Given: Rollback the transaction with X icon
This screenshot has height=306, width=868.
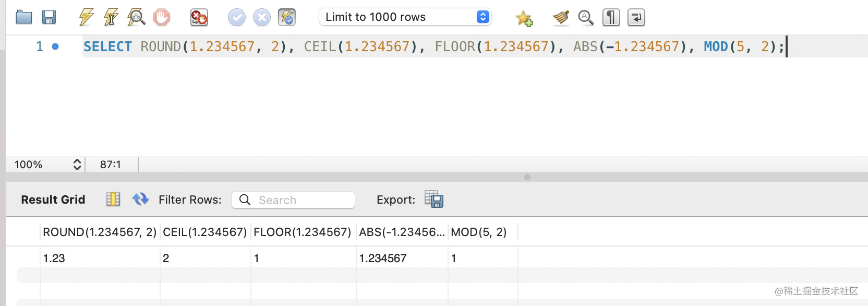Looking at the screenshot, I should (261, 17).
